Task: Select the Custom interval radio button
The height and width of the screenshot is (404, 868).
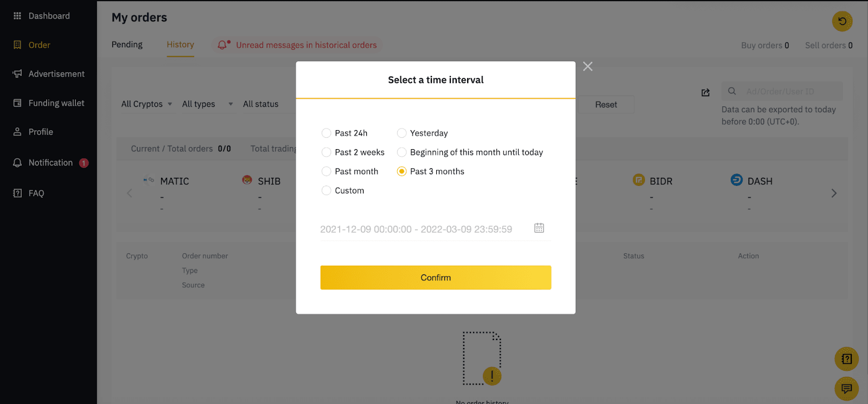Action: (x=326, y=190)
